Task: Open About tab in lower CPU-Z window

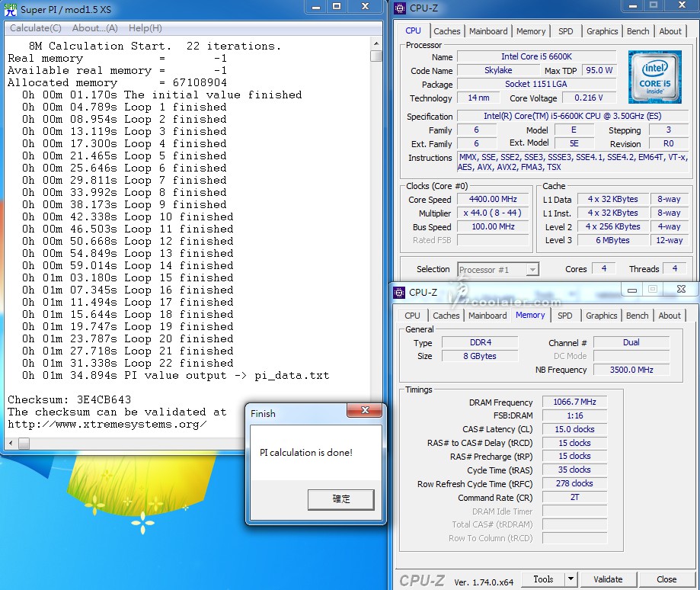Action: click(670, 316)
